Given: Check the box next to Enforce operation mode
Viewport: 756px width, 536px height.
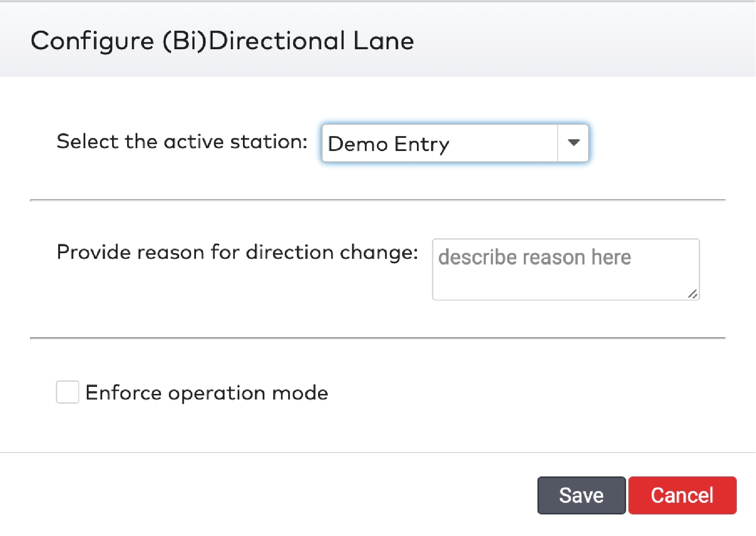Looking at the screenshot, I should click(67, 393).
